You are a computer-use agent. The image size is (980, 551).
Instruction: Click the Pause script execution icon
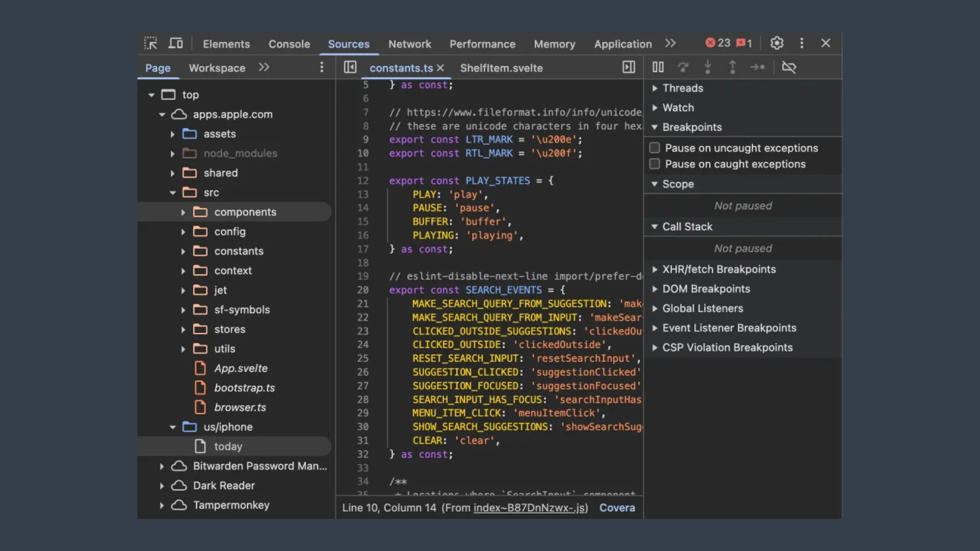(x=657, y=67)
